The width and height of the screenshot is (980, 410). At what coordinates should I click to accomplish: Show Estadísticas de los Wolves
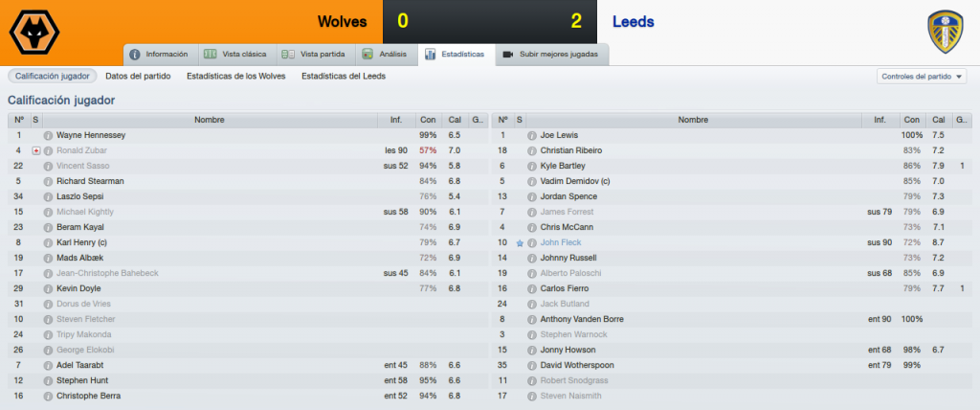(236, 76)
